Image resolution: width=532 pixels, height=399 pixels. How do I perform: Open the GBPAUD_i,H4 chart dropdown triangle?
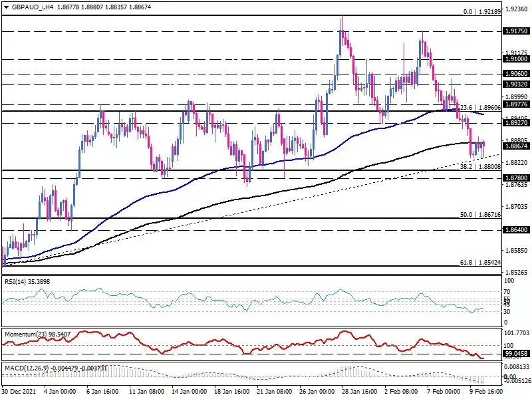(6, 7)
